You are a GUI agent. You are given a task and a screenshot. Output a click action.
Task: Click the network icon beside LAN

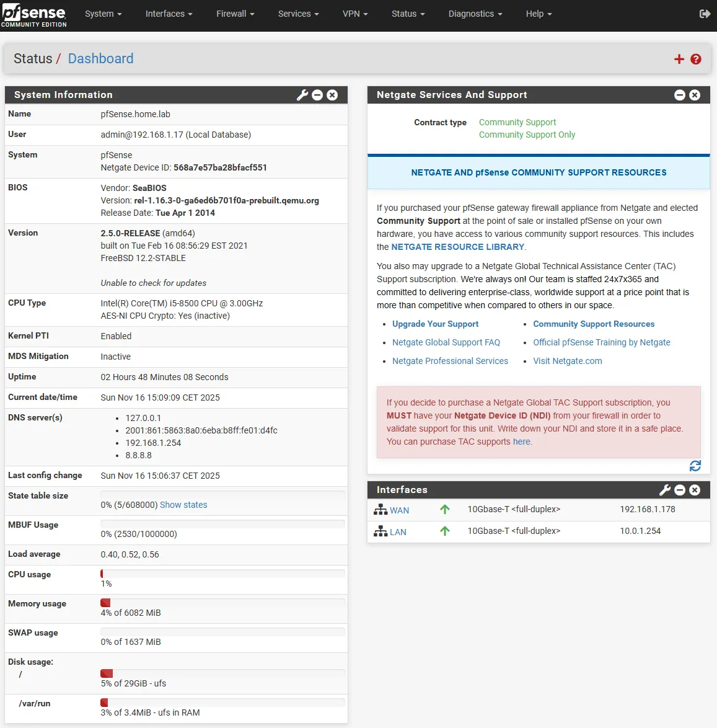pyautogui.click(x=380, y=531)
